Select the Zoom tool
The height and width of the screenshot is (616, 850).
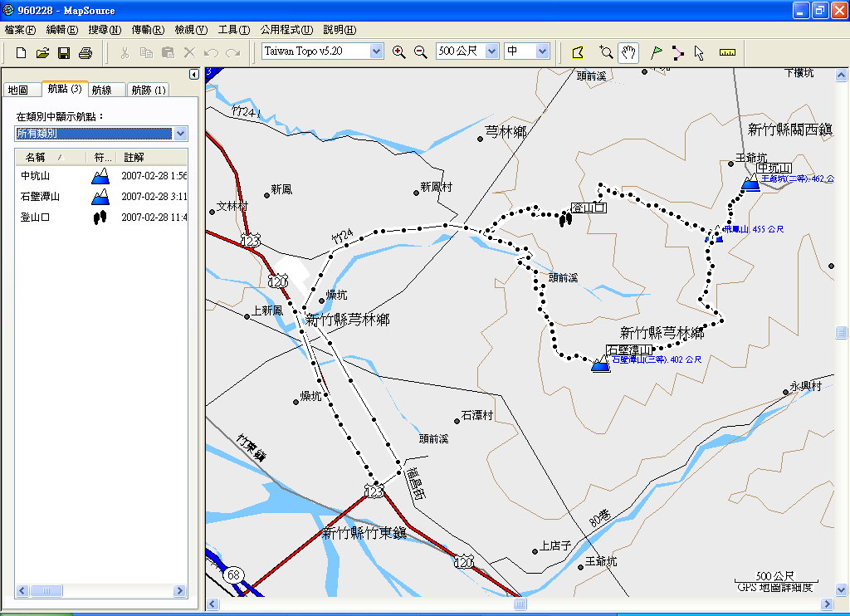606,52
